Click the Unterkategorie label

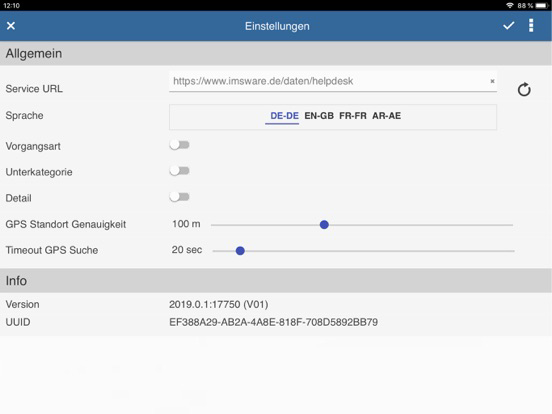[39, 172]
